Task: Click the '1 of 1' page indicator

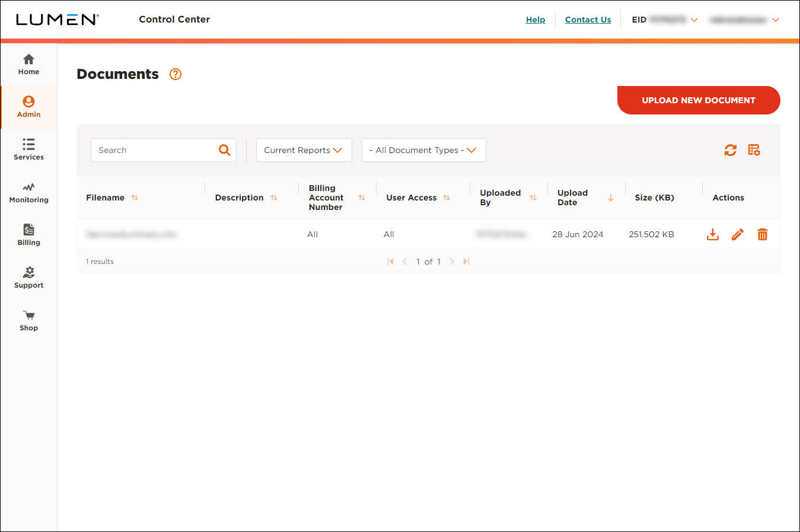Action: click(x=428, y=262)
